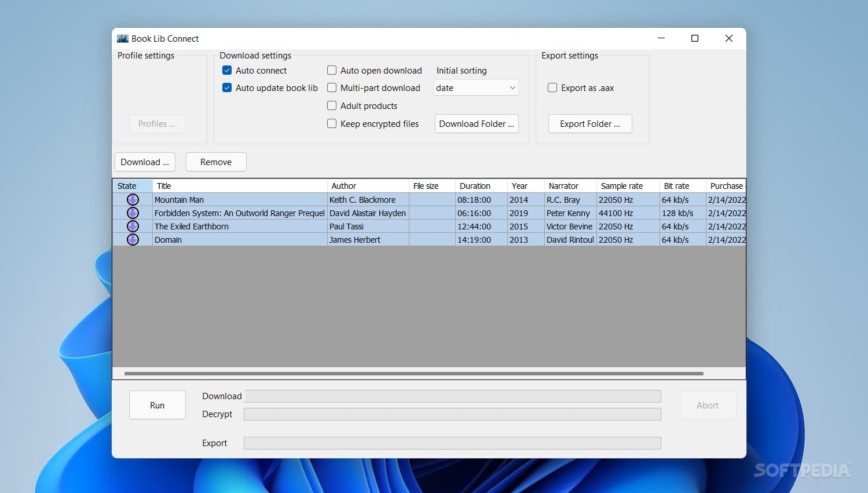
Task: Select the Mountain Man title cell
Action: [x=240, y=200]
